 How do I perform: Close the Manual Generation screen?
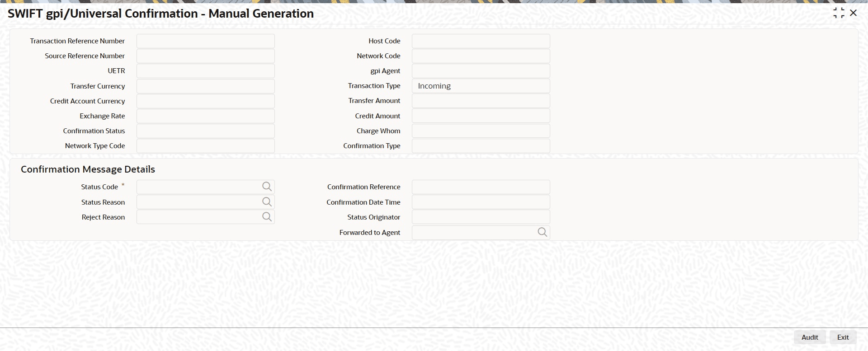pyautogui.click(x=854, y=13)
